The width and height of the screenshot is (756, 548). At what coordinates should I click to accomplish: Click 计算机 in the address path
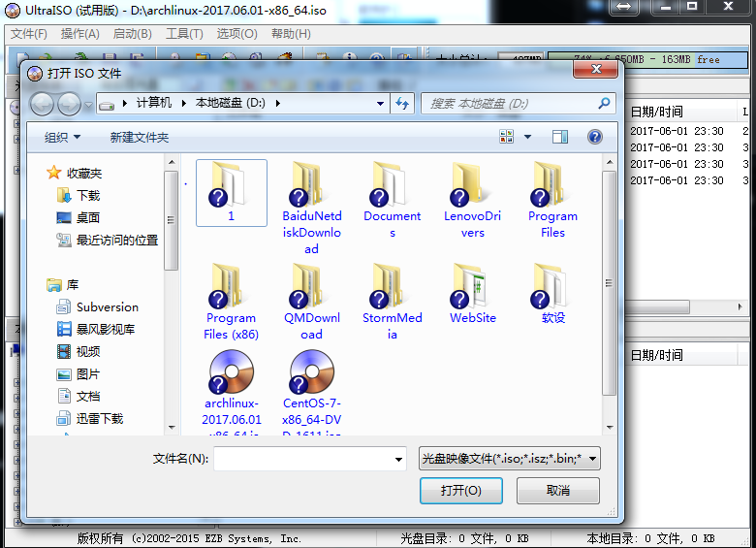coord(153,103)
